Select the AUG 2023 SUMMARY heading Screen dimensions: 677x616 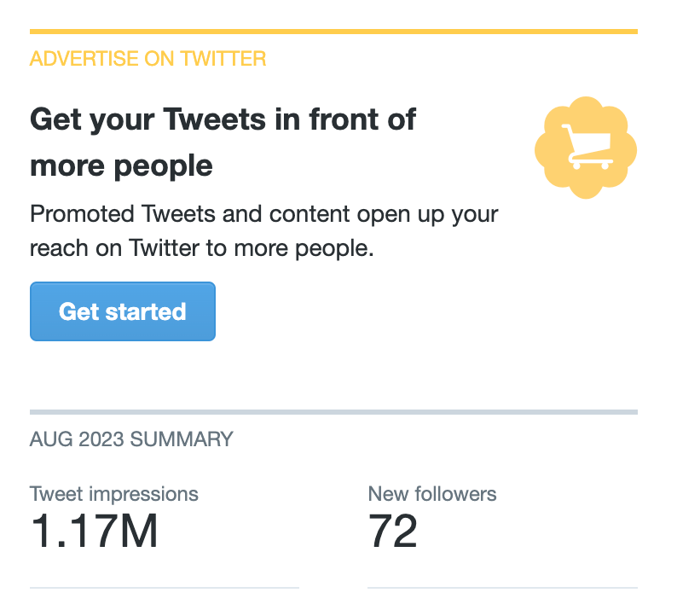[131, 440]
